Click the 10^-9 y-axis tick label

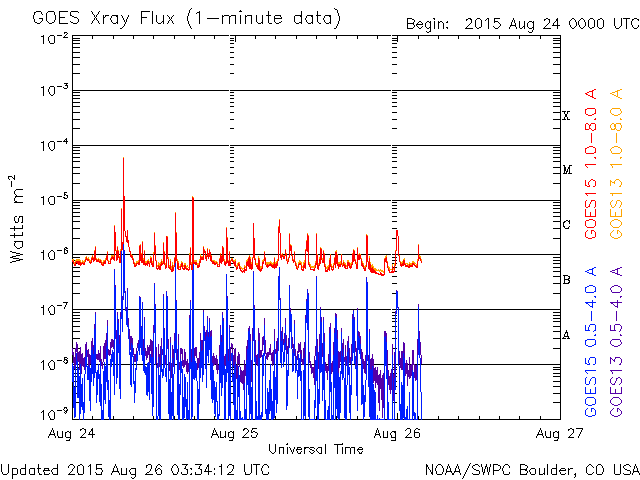(x=54, y=415)
